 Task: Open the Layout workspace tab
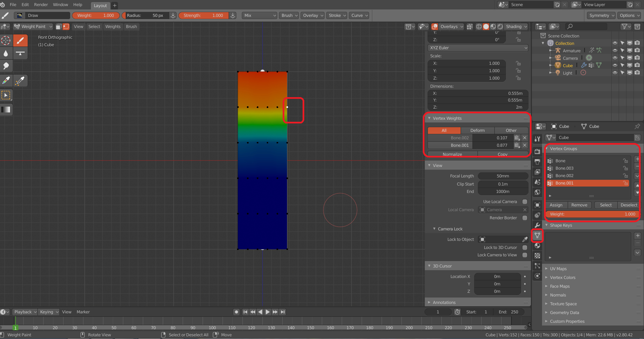pos(100,5)
